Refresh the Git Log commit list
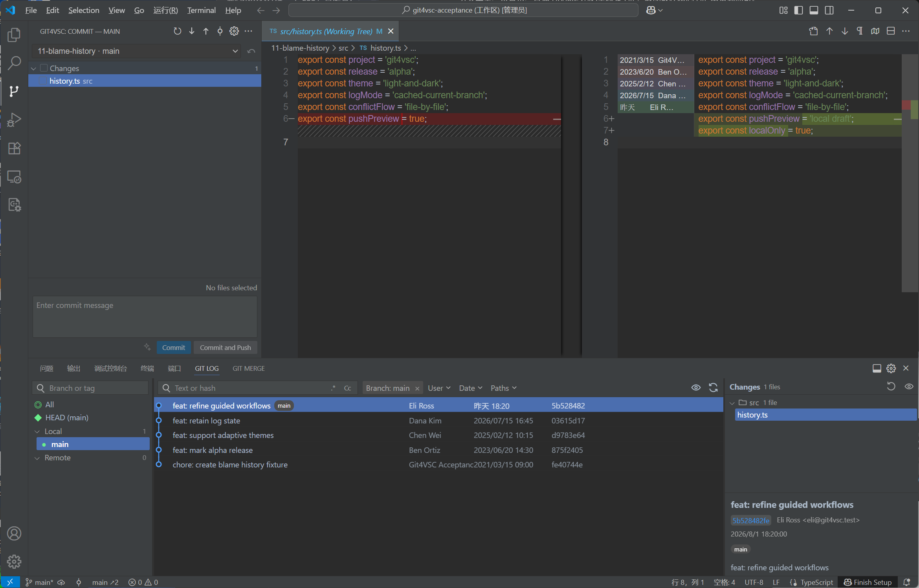 click(713, 388)
